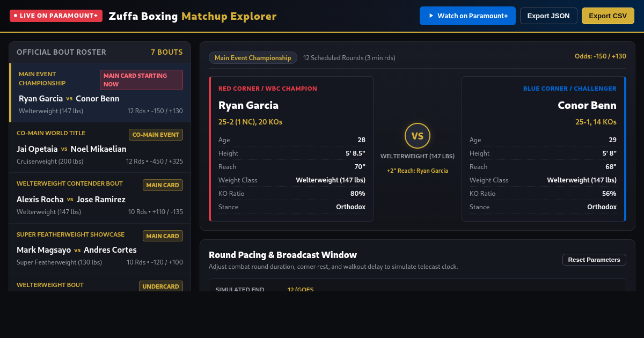The image size is (644, 338).
Task: Click the Super Featherweight (130 lbs) text
Action: coord(59,262)
